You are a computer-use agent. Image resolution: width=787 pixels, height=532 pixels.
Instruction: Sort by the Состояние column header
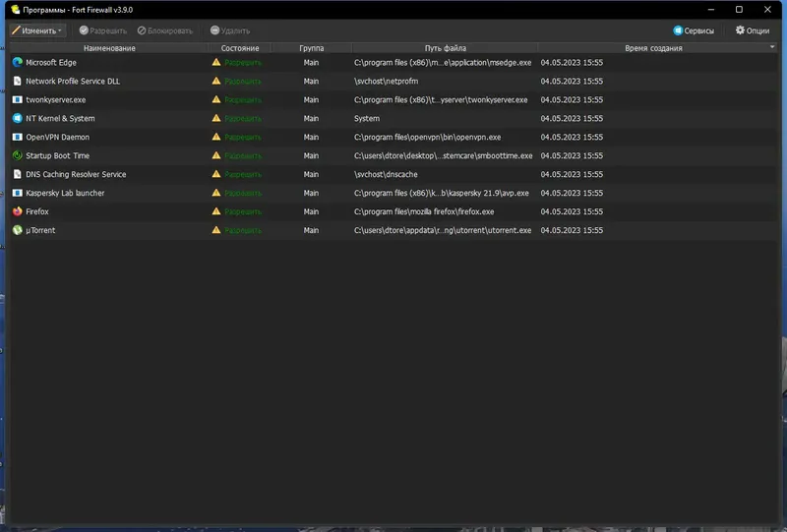tap(240, 48)
